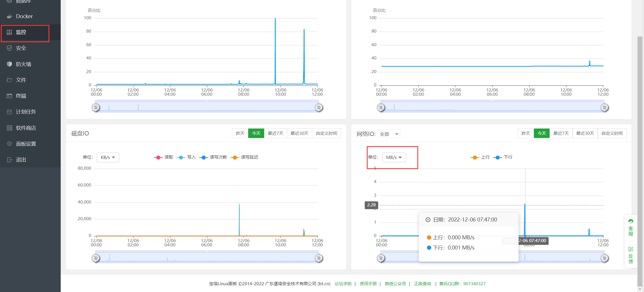
Task: Click the customer service headset icon
Action: pyautogui.click(x=631, y=221)
